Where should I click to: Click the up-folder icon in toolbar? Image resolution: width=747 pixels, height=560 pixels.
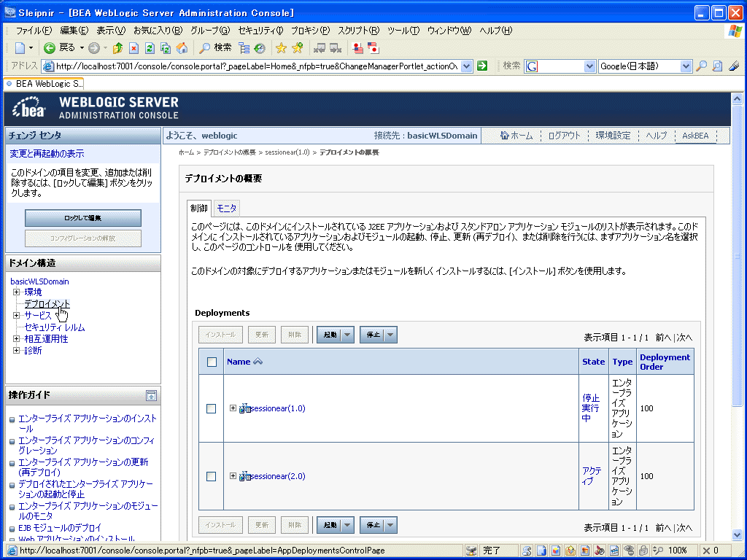[117, 48]
